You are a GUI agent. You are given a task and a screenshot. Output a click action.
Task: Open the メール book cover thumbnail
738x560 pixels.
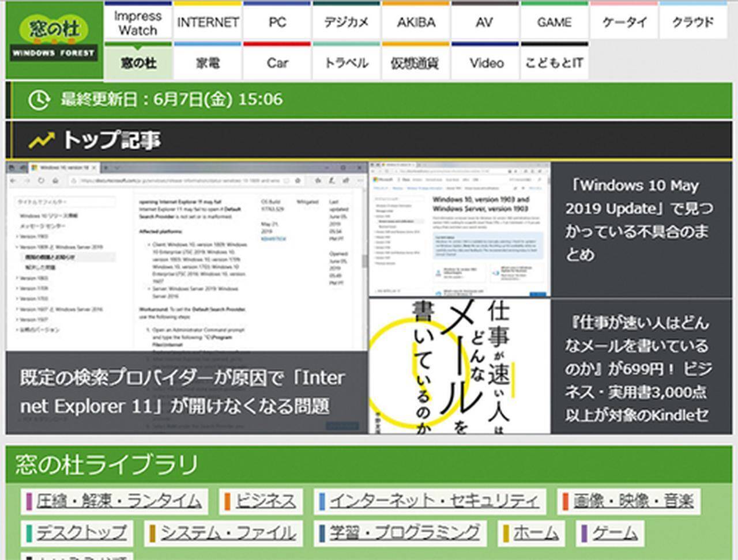[x=460, y=366]
